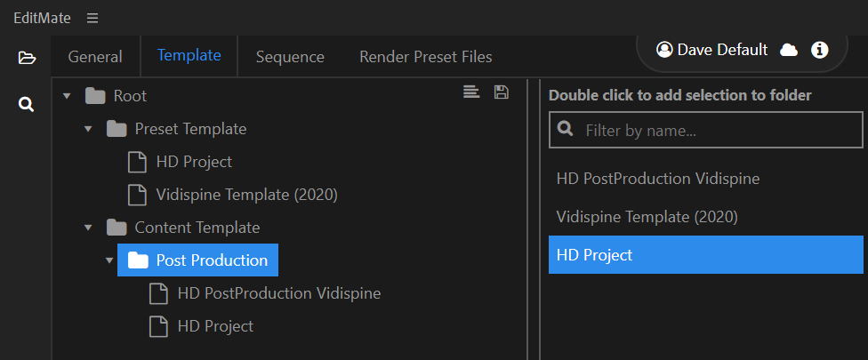The width and height of the screenshot is (868, 360).
Task: Open the sidebar search icon
Action: 26,104
